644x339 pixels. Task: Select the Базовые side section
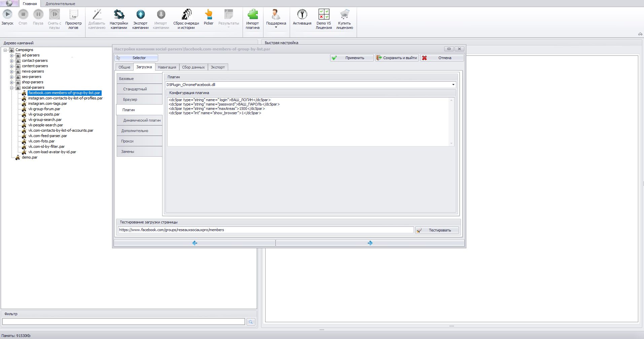pos(139,79)
